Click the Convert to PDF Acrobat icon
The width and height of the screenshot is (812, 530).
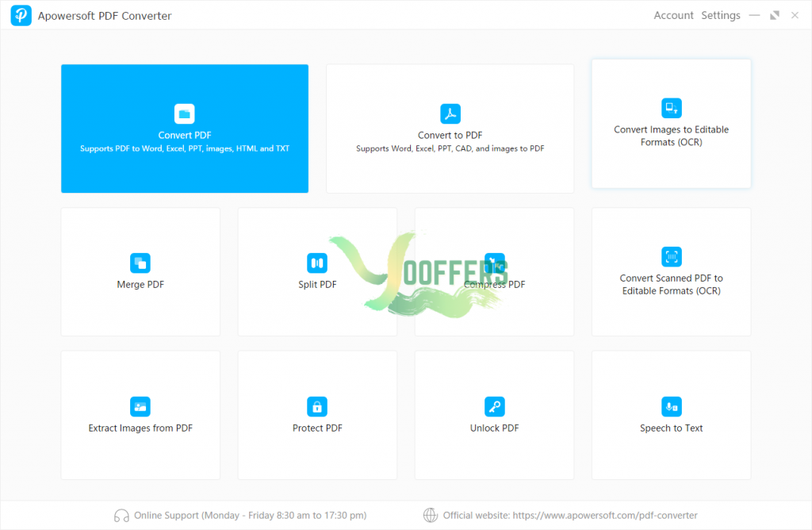[450, 114]
